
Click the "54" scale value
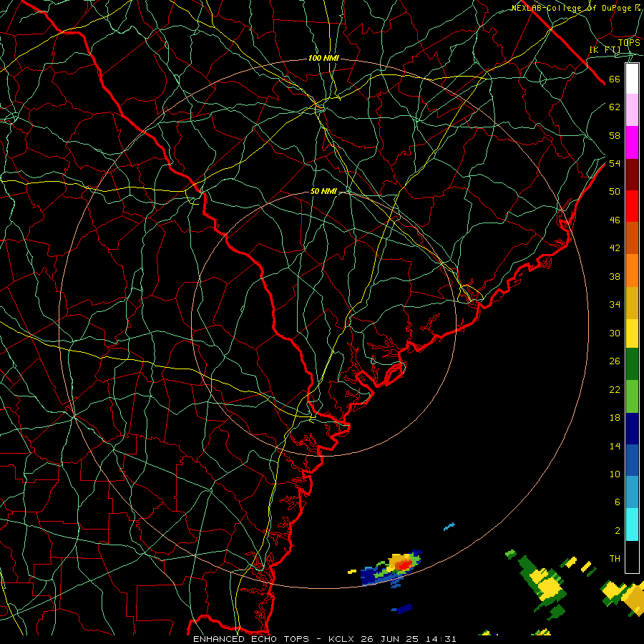(x=615, y=163)
